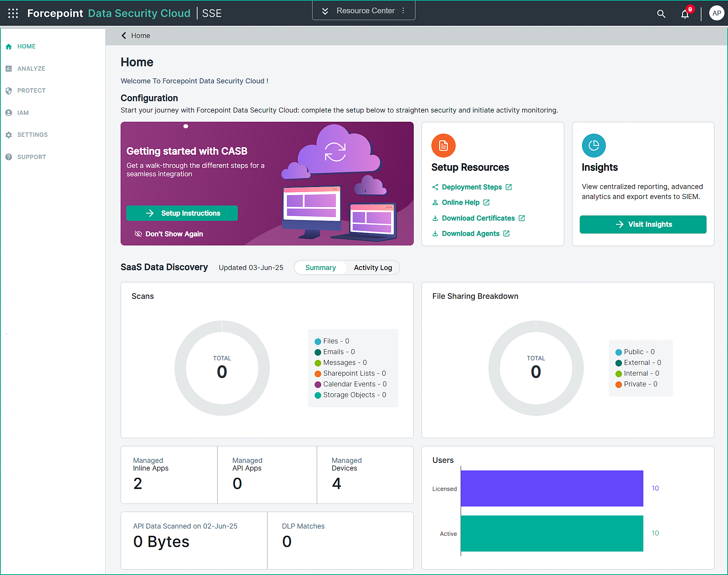Click the Protect shield icon in sidebar
This screenshot has height=575, width=728.
pos(8,91)
